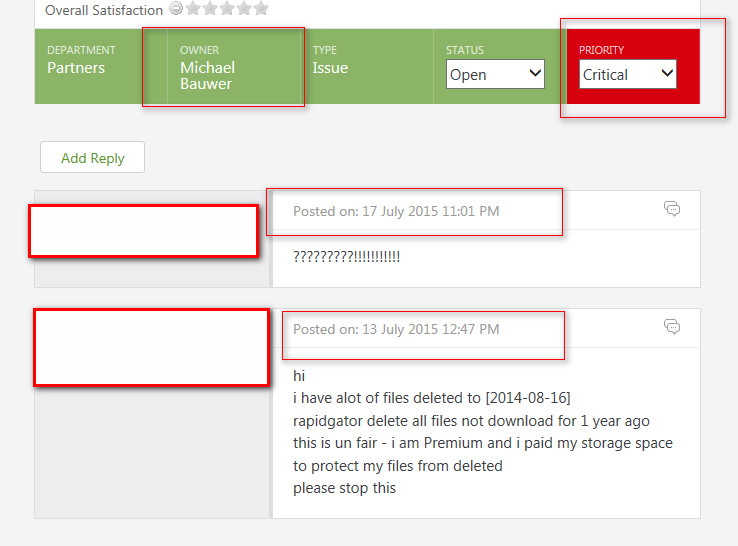Expand the Priority dropdown showing Critical
Screen dimensions: 738x546
click(x=628, y=74)
